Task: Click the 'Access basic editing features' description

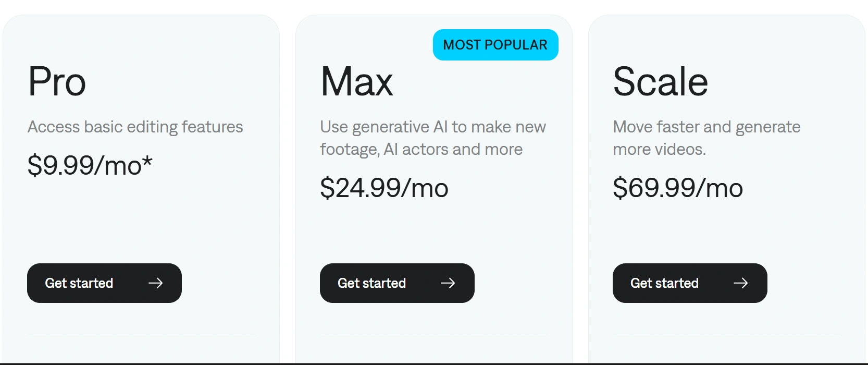Action: [135, 127]
